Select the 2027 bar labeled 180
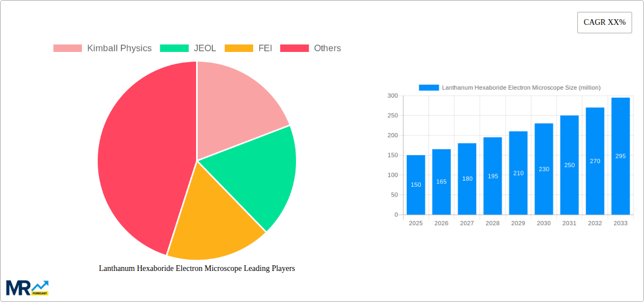Screen dimensions: 644x302 [x=467, y=179]
